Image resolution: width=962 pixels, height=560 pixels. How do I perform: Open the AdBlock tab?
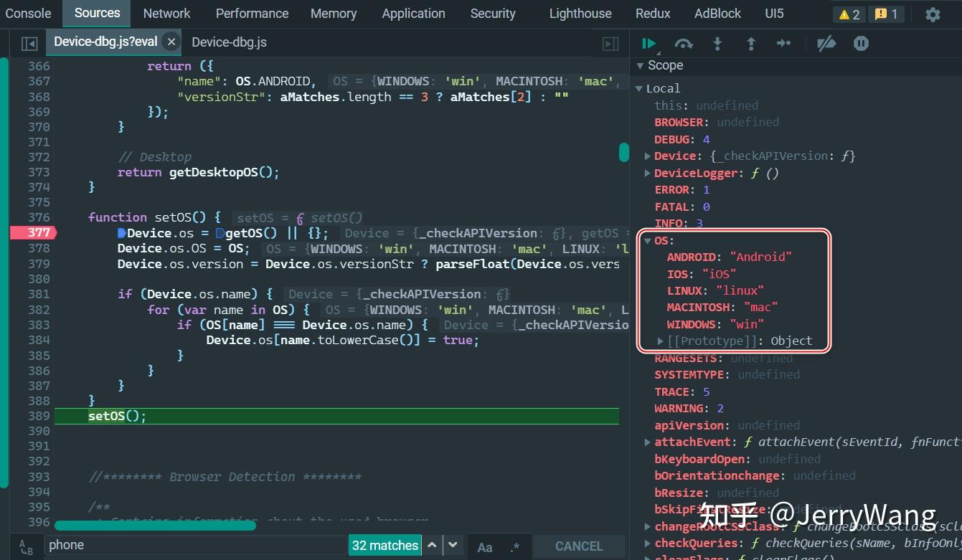[717, 14]
